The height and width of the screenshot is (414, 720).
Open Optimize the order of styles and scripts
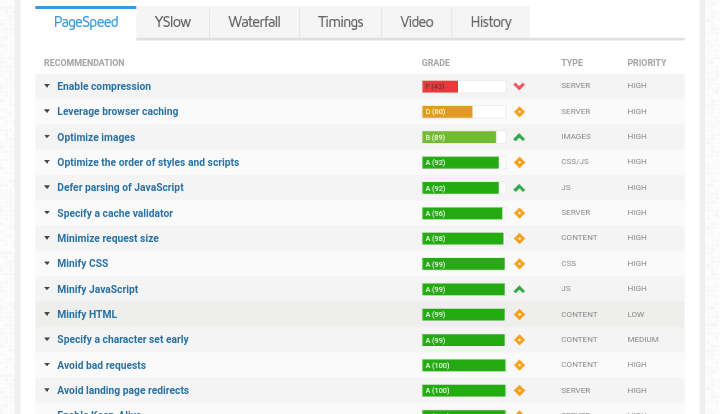pyautogui.click(x=148, y=162)
